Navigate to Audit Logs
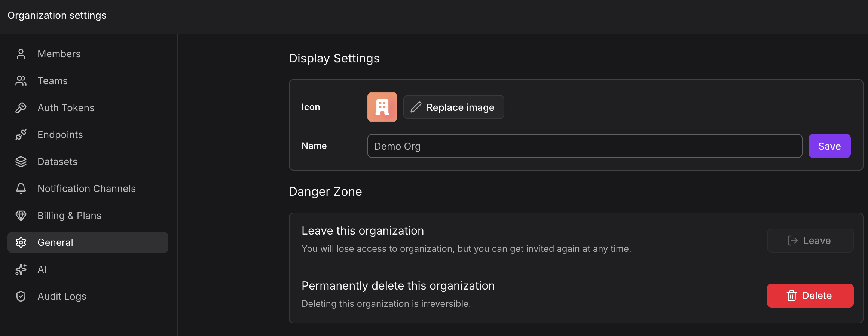 (62, 296)
